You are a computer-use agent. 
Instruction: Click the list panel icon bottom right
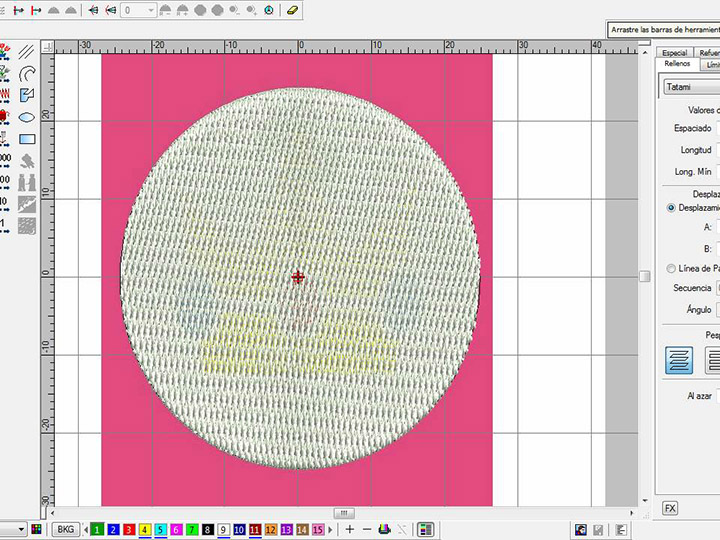tap(620, 530)
